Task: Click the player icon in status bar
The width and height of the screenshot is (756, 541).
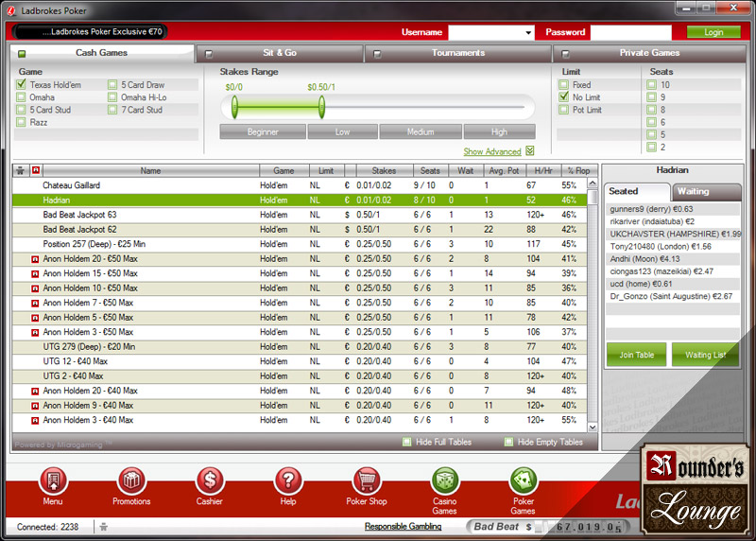Action: coord(103,527)
